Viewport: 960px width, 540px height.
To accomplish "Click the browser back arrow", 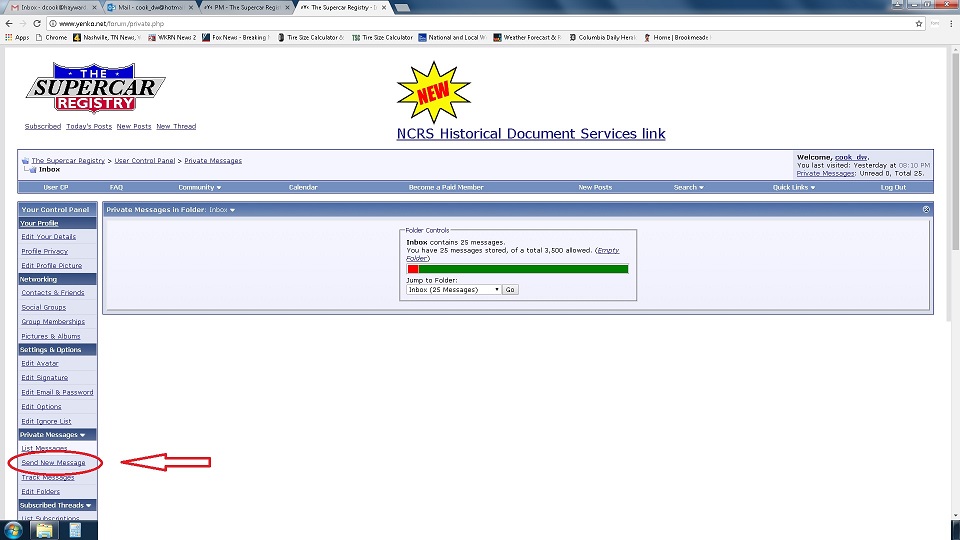I will point(9,23).
